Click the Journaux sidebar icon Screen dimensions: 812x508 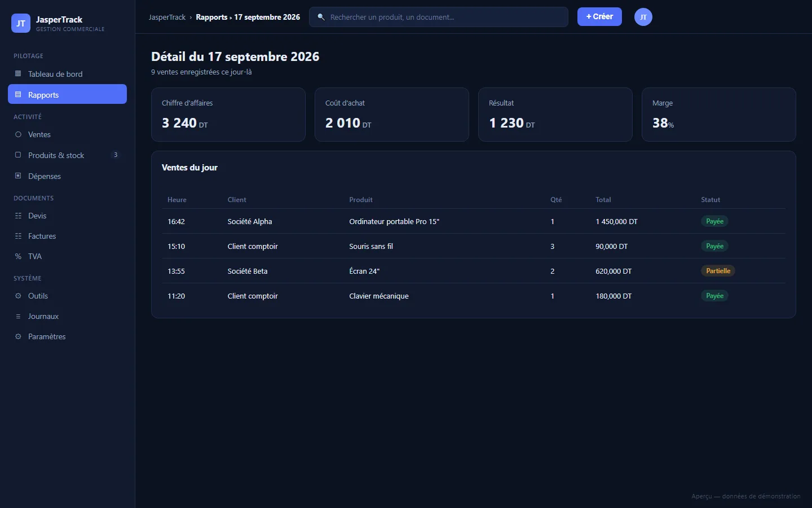(18, 316)
